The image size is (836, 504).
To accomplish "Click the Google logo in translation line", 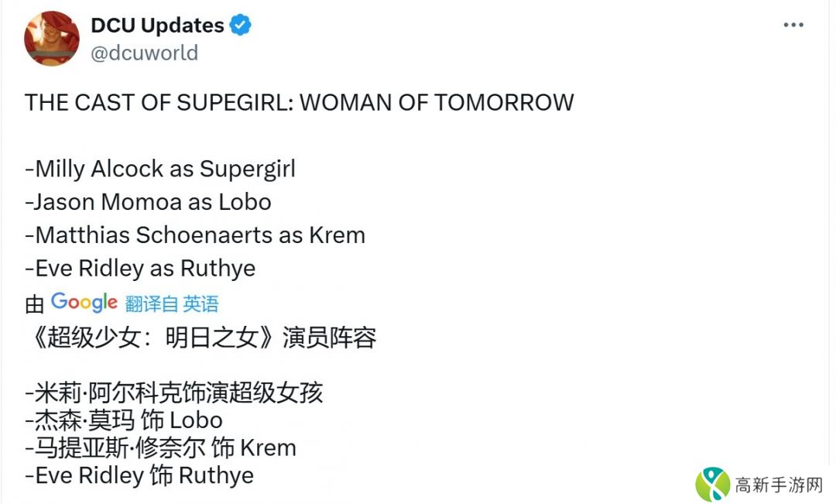I will click(x=84, y=302).
